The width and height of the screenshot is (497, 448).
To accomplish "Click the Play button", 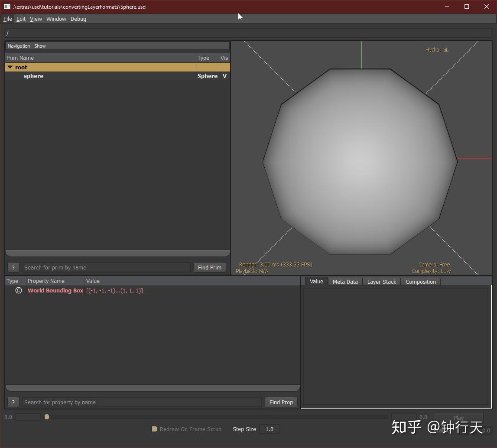I will click(458, 418).
